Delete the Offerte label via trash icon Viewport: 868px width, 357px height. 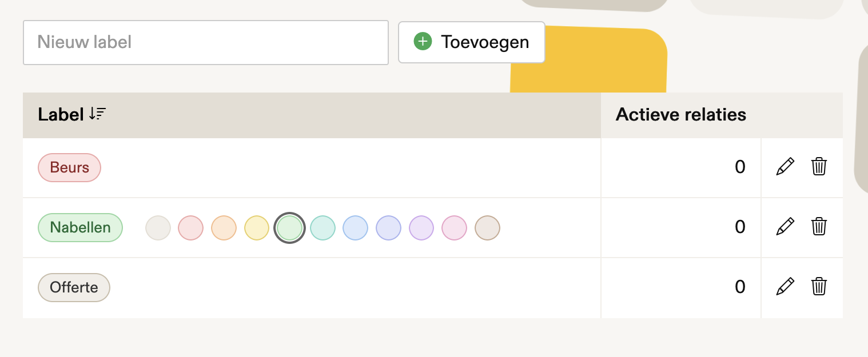coord(819,287)
